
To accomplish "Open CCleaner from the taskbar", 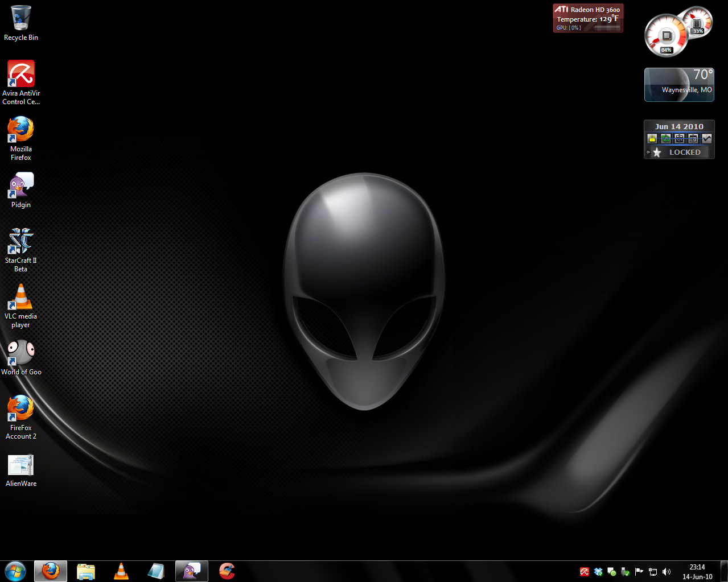I will tap(227, 571).
